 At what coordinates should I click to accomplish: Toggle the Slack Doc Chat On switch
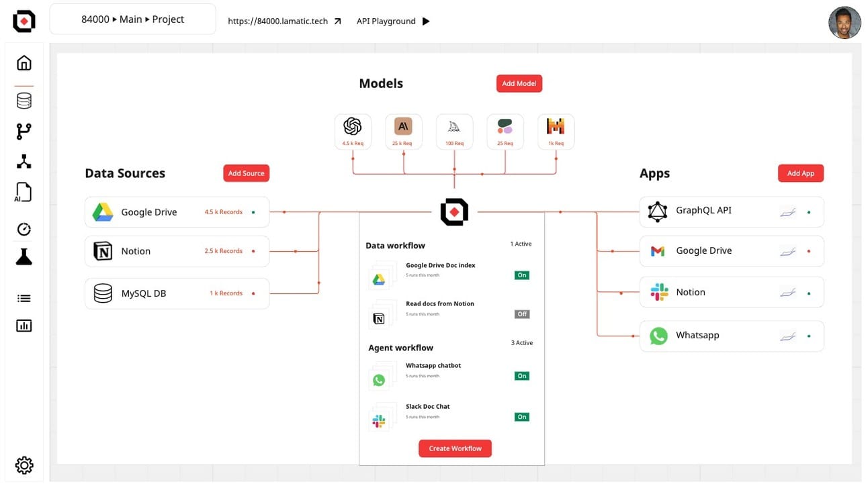[522, 417]
